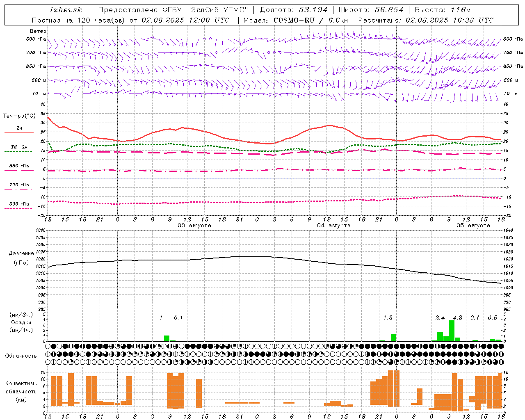Click the forecast start "02.08.2025 12:00 UTC"

(x=185, y=20)
